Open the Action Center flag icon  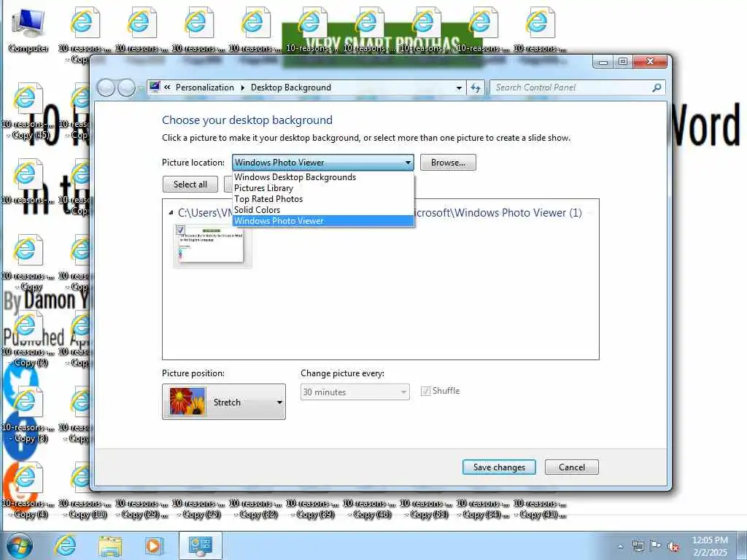click(x=656, y=546)
